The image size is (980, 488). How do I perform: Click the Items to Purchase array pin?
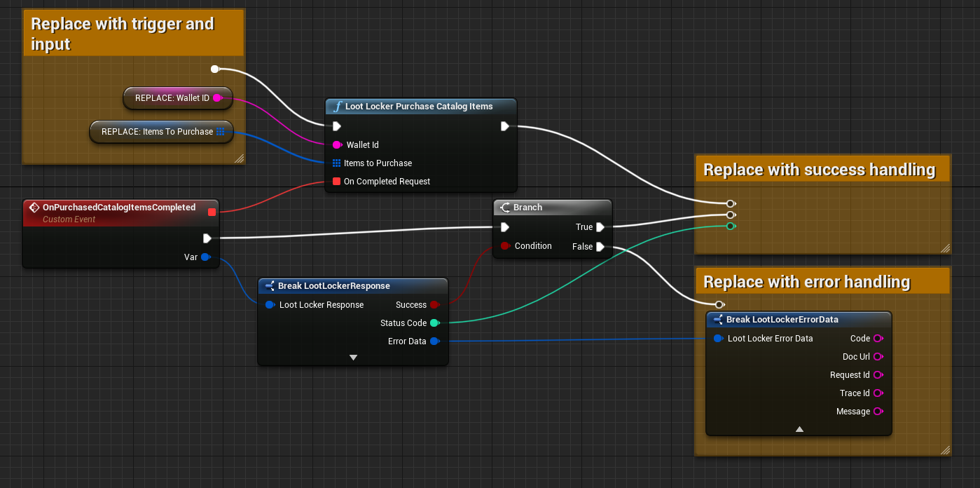[337, 163]
